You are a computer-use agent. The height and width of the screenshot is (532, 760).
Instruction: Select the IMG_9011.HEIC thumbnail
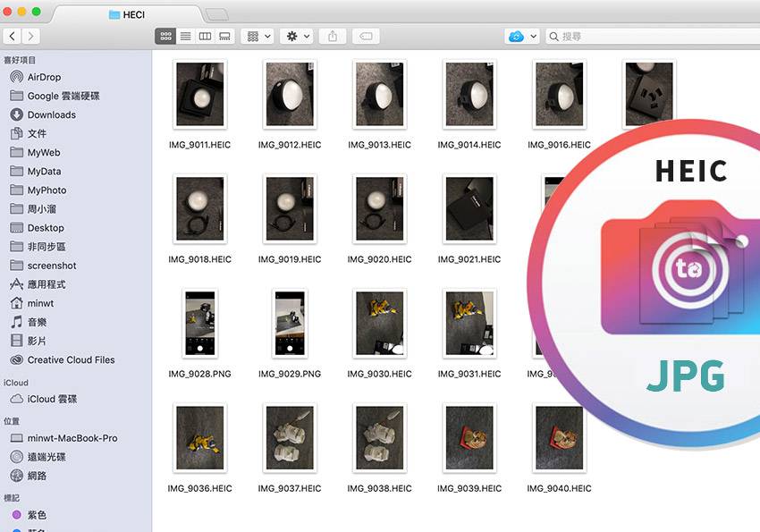tap(199, 94)
